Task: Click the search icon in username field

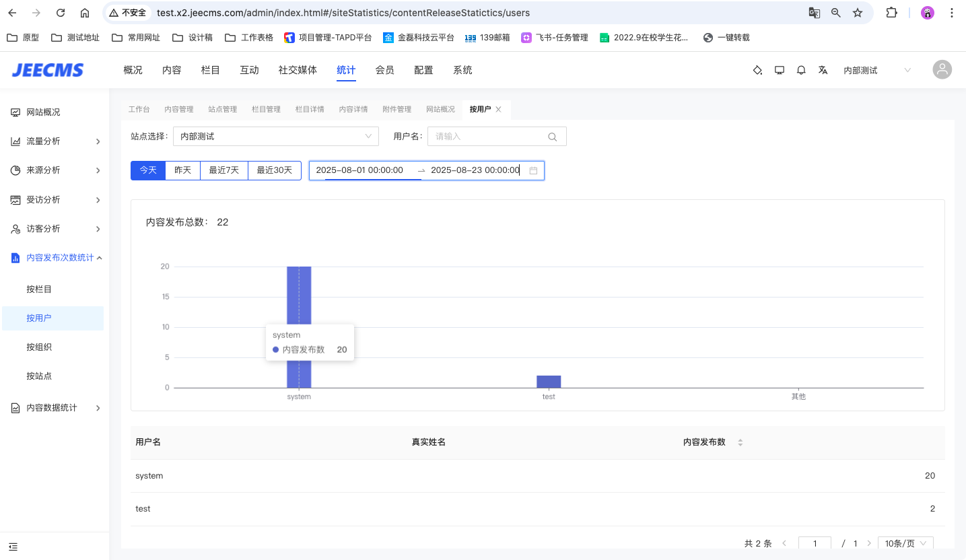Action: pos(553,137)
